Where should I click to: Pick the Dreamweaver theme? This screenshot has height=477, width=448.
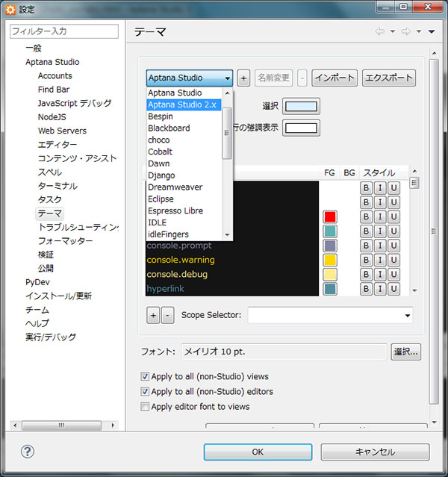click(x=184, y=187)
